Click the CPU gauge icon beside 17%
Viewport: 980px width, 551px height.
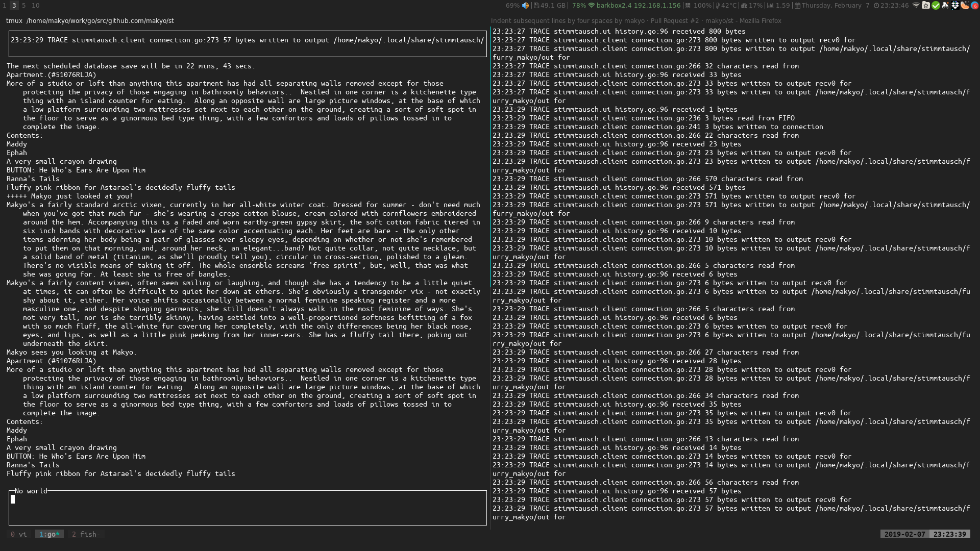(x=744, y=6)
